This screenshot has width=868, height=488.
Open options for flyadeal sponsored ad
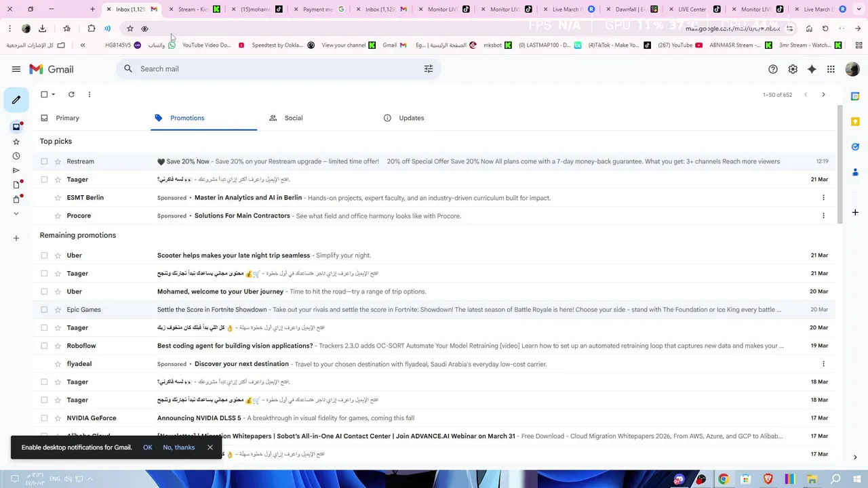click(x=823, y=364)
